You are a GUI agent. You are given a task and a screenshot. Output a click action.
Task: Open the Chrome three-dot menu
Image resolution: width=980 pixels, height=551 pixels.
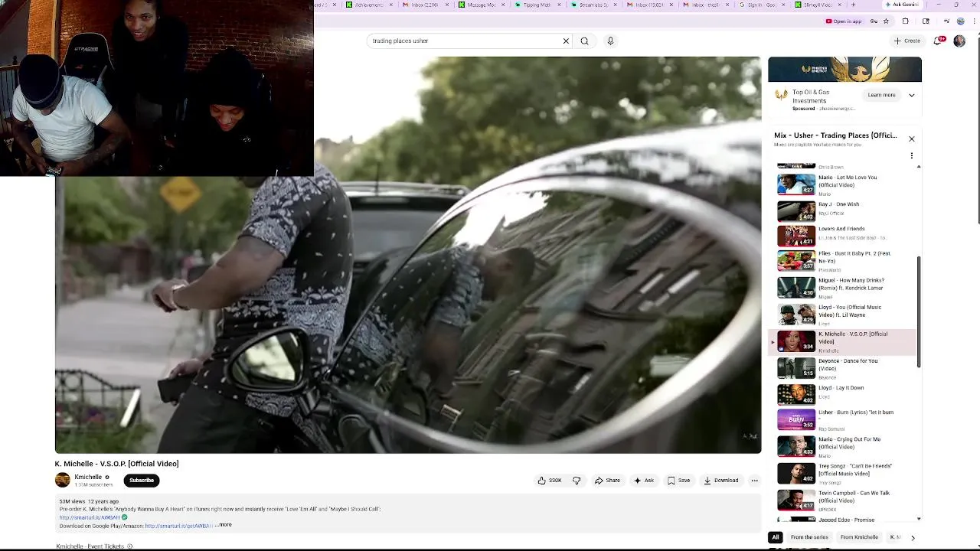click(x=974, y=21)
